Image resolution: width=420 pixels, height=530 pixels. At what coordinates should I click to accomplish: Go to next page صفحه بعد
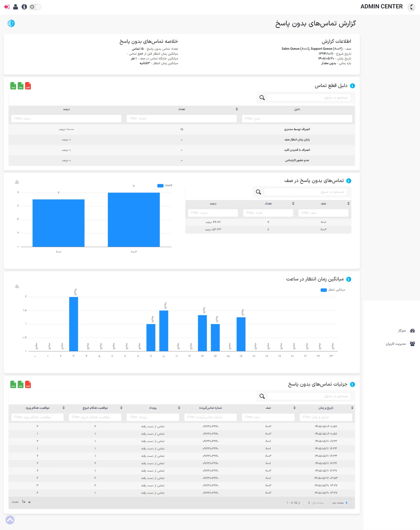pos(340,503)
